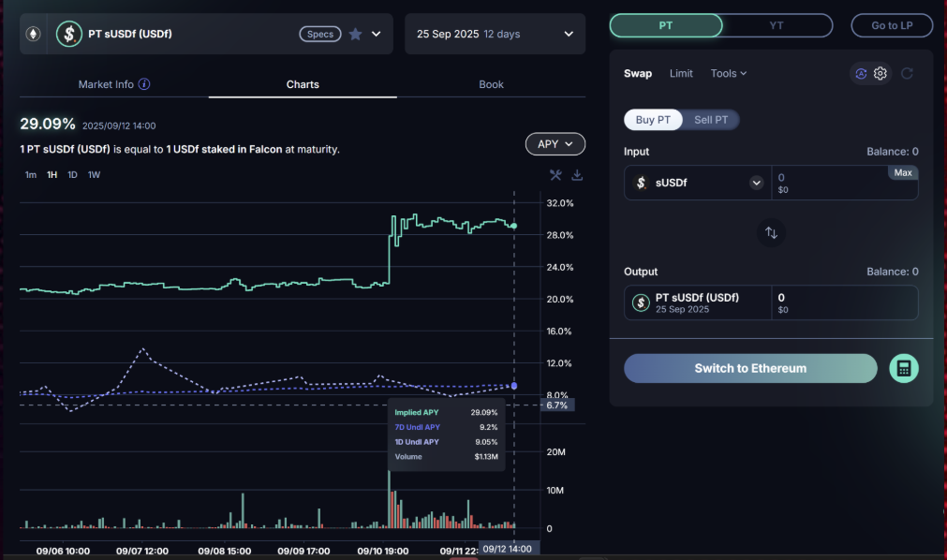Open the calculator icon button

pos(904,369)
